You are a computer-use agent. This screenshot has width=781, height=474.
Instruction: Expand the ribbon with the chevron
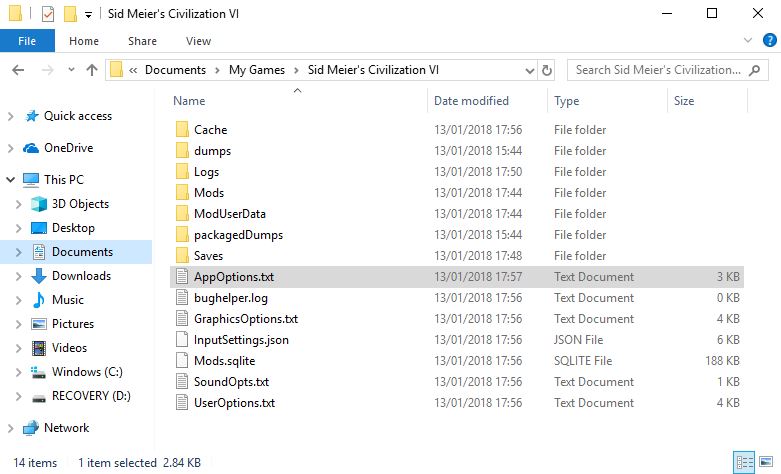[x=748, y=40]
